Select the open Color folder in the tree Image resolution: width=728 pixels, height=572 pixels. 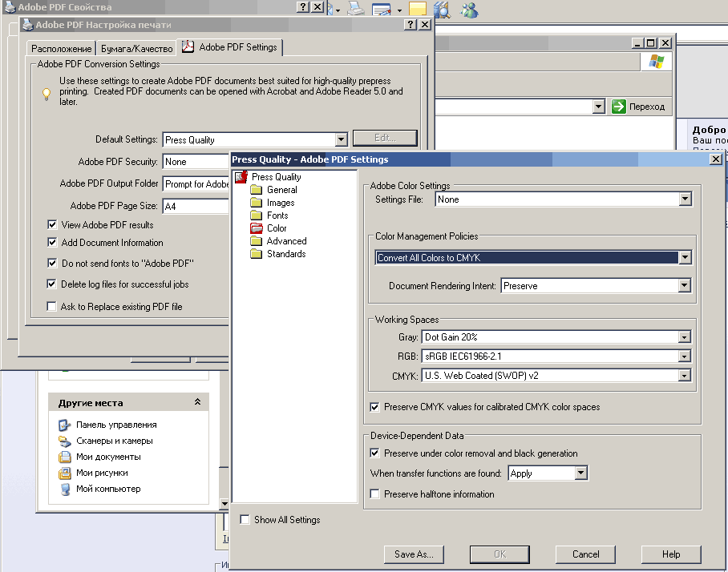pyautogui.click(x=257, y=228)
